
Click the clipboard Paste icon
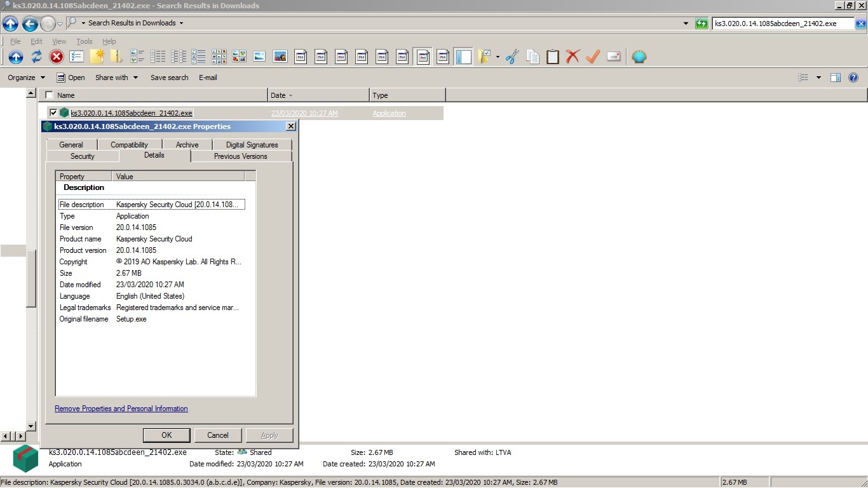pos(553,57)
